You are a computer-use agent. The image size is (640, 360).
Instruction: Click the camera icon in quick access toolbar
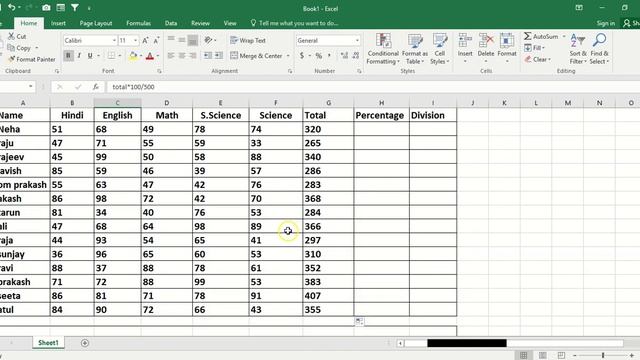pyautogui.click(x=47, y=8)
